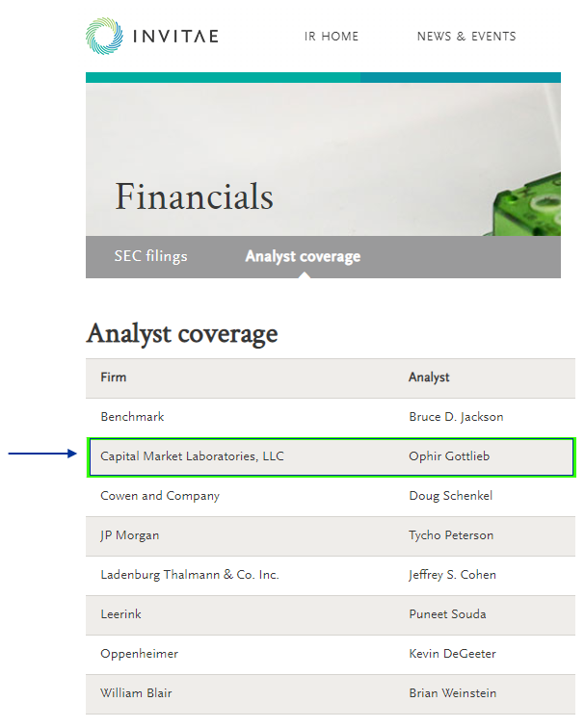The image size is (585, 728).
Task: Click the Financials banner heading
Action: 195,196
